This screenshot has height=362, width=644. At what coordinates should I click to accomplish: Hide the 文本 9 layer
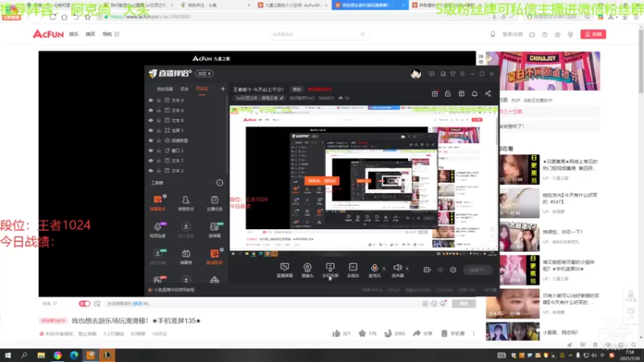pyautogui.click(x=151, y=100)
